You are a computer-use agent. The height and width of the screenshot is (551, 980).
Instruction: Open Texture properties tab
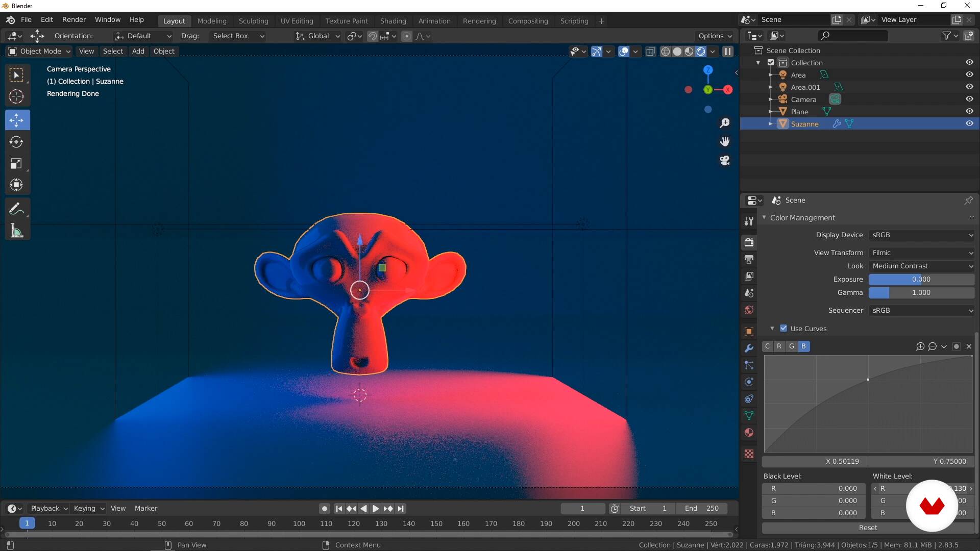(x=749, y=454)
